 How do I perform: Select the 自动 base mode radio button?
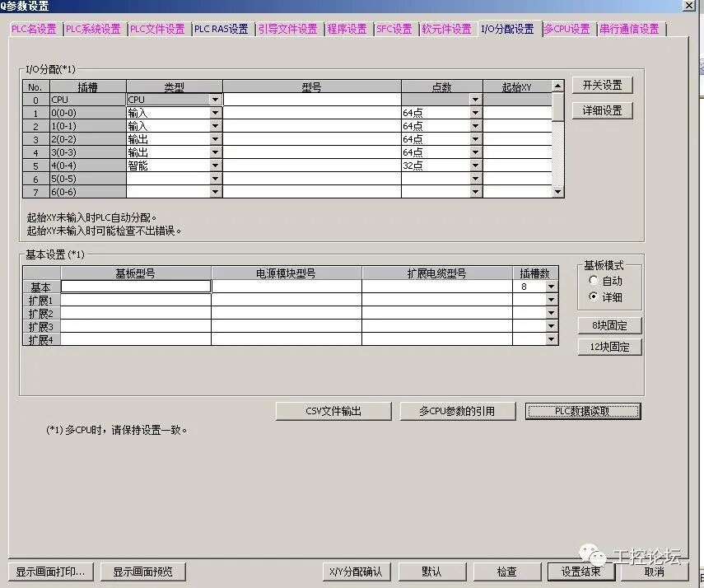pos(593,280)
